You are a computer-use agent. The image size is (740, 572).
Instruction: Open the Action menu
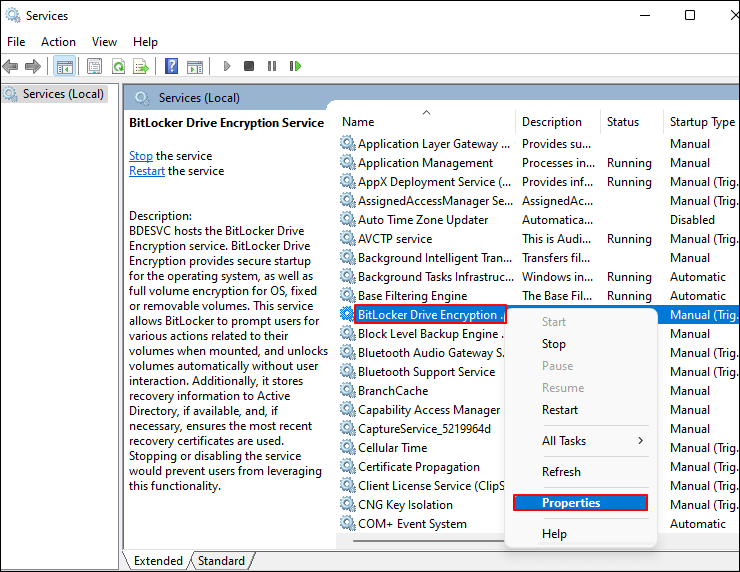pos(58,42)
